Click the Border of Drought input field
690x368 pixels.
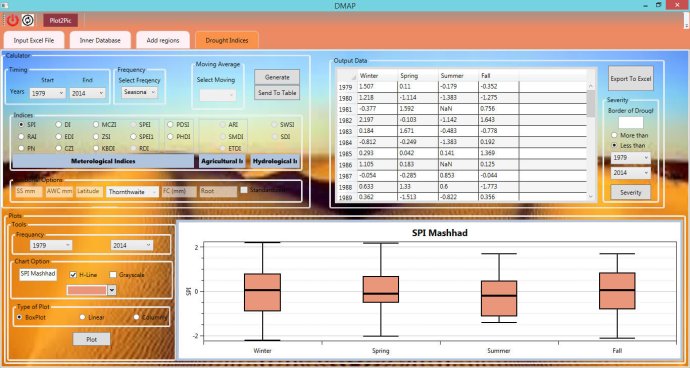pos(631,123)
